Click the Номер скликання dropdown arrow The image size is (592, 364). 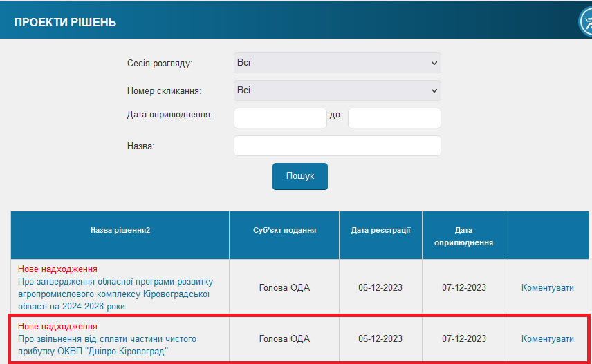coord(434,90)
